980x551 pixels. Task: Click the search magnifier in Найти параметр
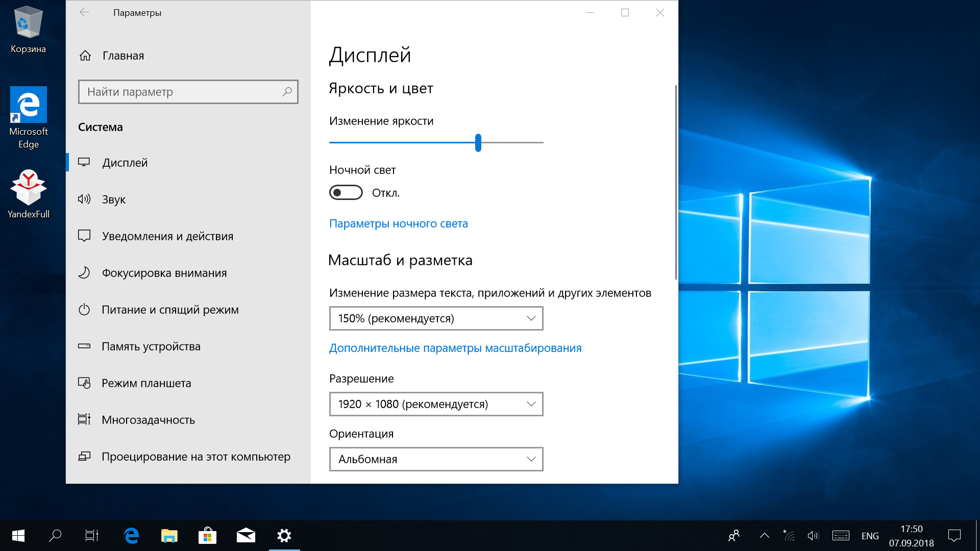tap(287, 92)
